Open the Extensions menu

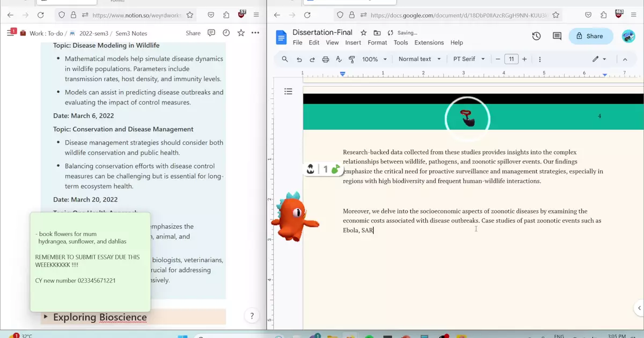point(429,42)
